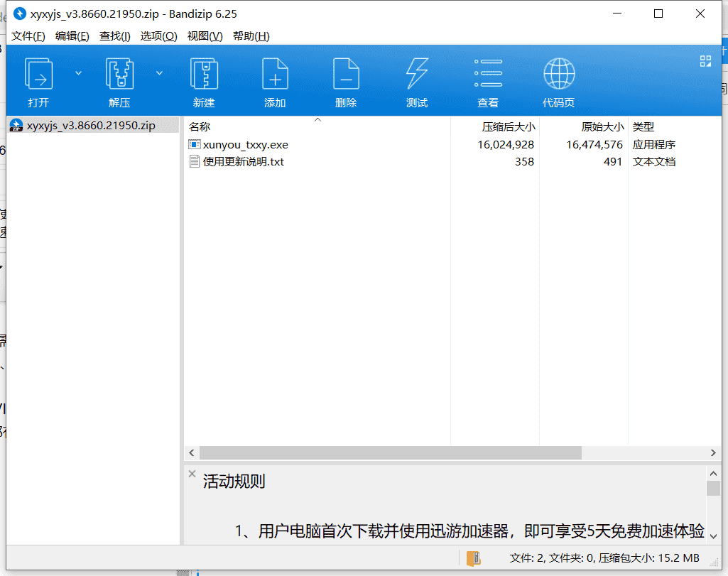Open the 视图(V) menu
This screenshot has width=728, height=576.
coord(205,36)
